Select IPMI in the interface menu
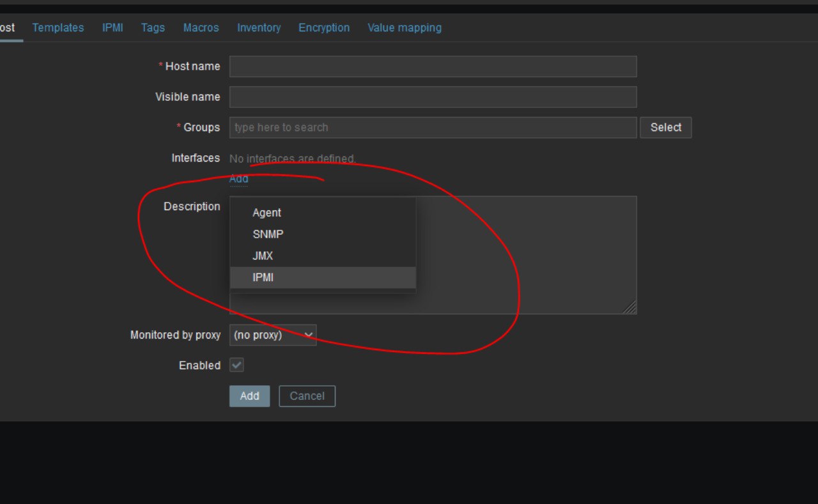The image size is (818, 504). 323,278
